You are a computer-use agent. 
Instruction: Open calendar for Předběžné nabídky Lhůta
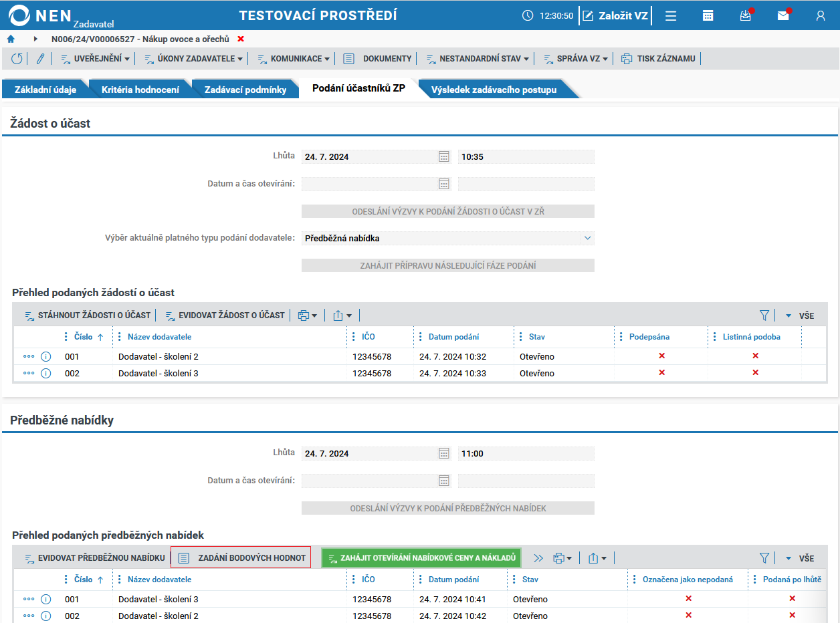444,453
